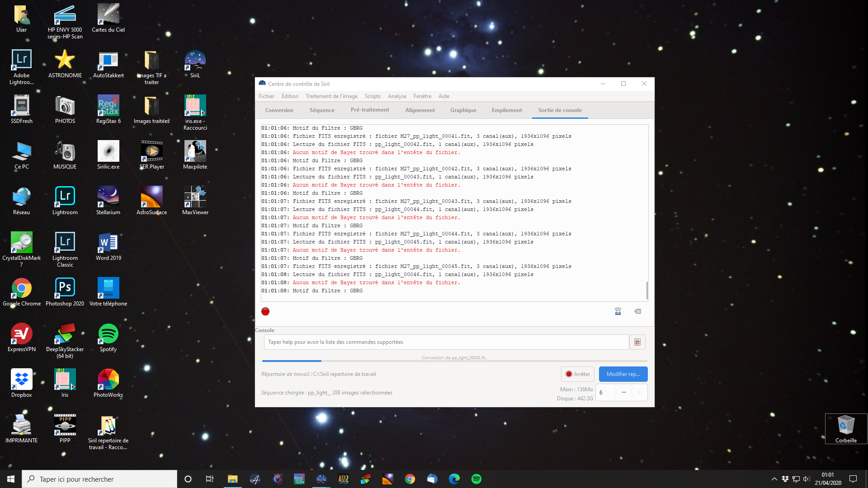Viewport: 868px width, 488px height.
Task: Open DeepSkyStacker desktop icon
Action: coord(65,338)
